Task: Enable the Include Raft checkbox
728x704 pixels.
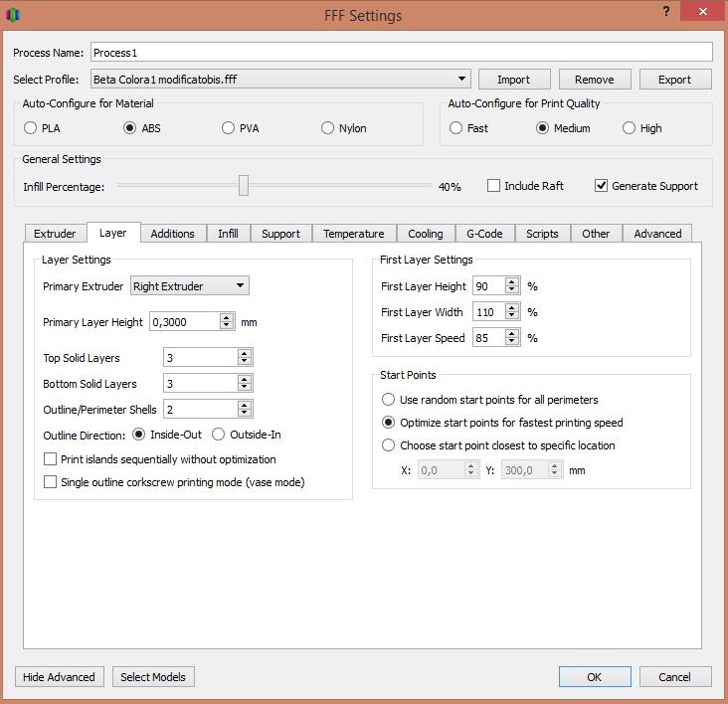Action: pos(494,186)
